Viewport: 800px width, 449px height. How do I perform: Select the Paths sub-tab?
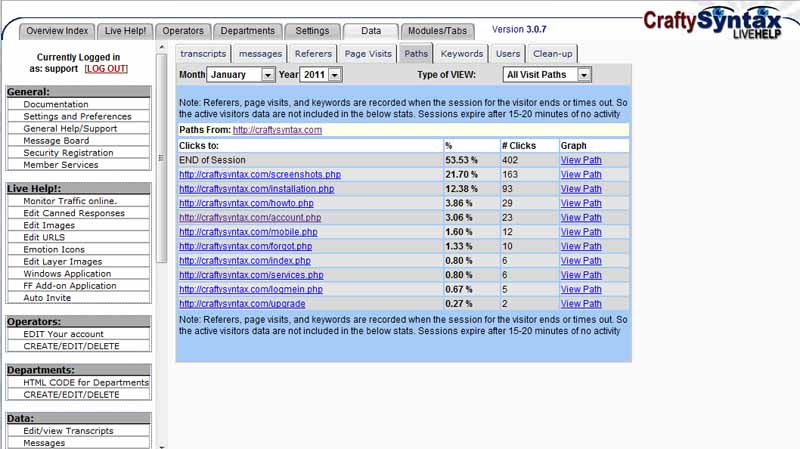tap(416, 54)
